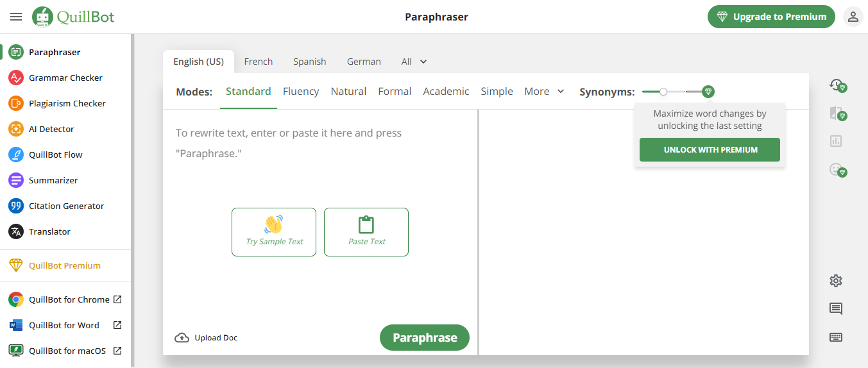Click the QuillBot Premium diamond link
The height and width of the screenshot is (368, 868).
point(65,265)
